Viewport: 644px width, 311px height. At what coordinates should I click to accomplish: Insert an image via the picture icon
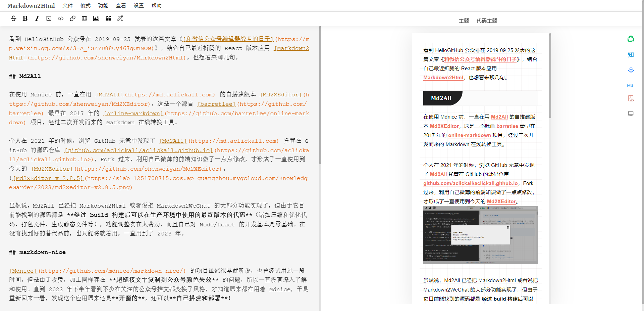point(96,18)
